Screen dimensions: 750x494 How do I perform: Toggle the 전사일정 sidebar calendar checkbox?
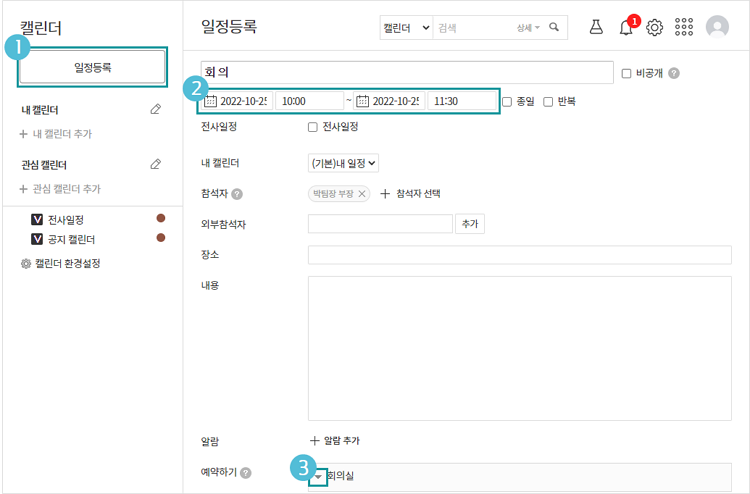click(x=37, y=220)
